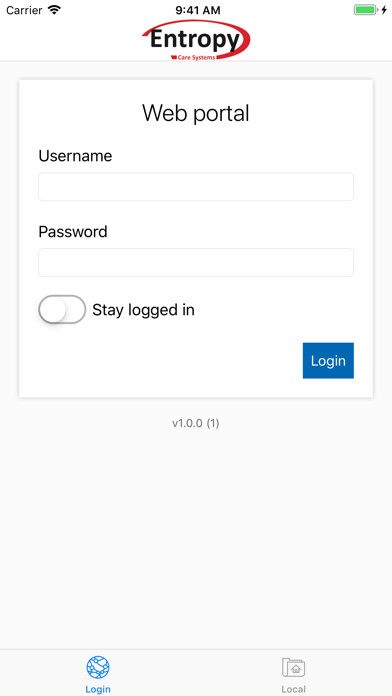Click the Care Systems red subtitle
The image size is (392, 696).
[196, 57]
